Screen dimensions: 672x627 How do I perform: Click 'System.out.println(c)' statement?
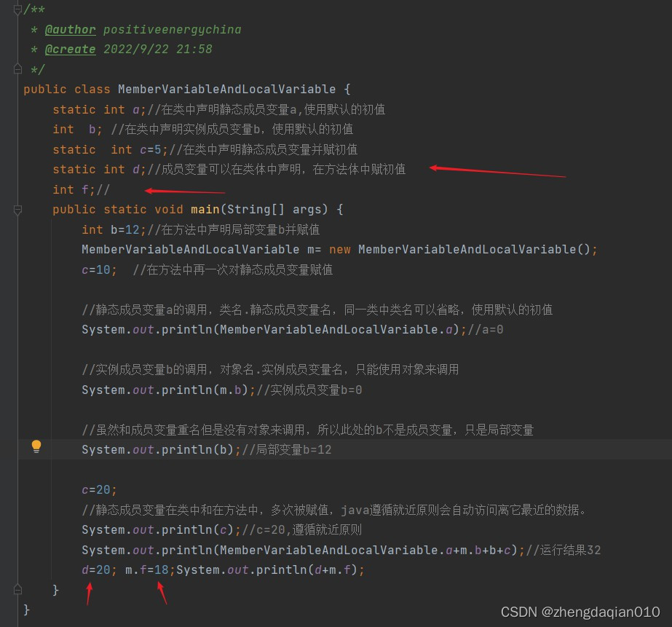[x=161, y=530]
